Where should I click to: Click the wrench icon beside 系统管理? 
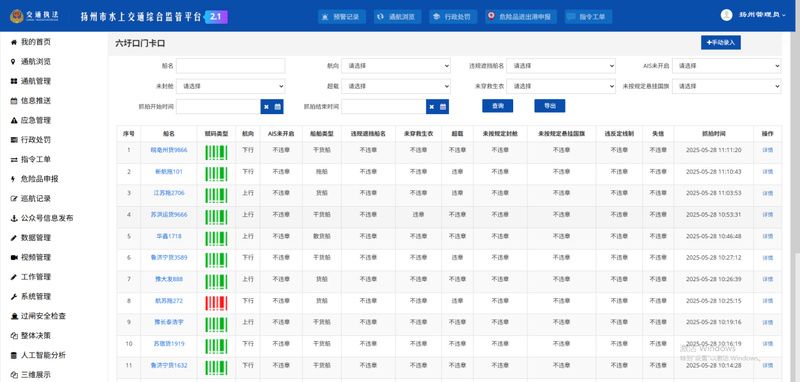pos(14,296)
